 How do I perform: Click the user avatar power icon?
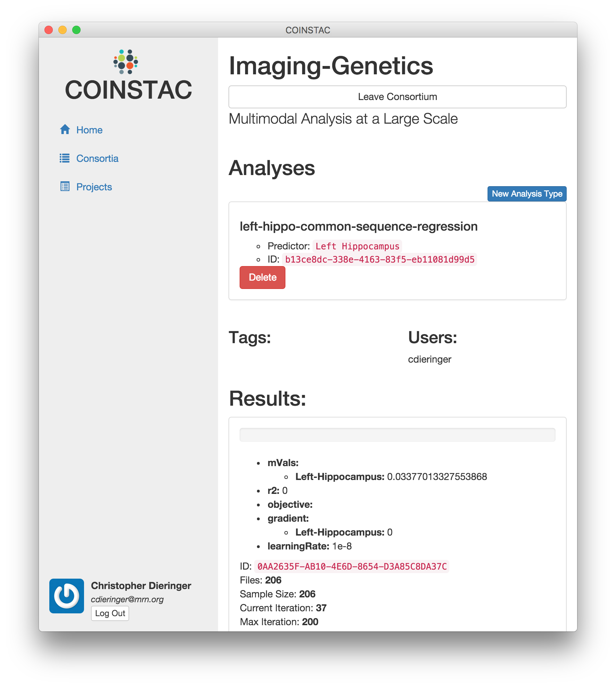click(67, 596)
